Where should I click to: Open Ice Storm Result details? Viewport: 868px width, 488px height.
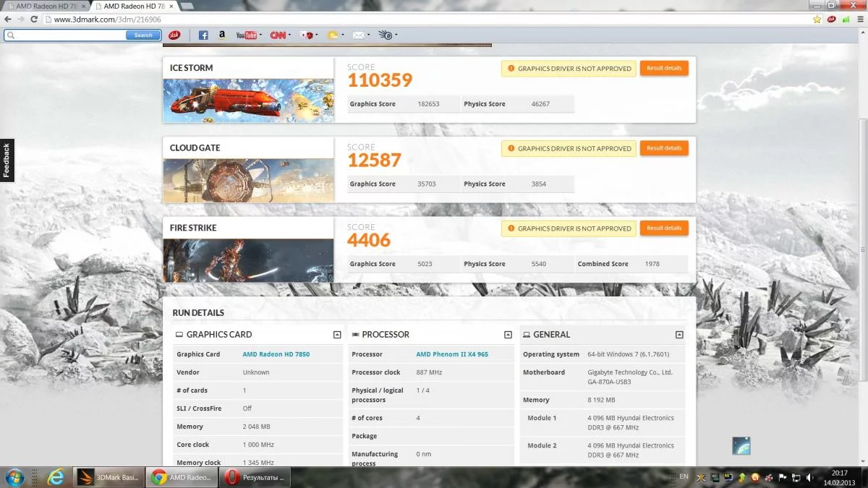point(664,68)
